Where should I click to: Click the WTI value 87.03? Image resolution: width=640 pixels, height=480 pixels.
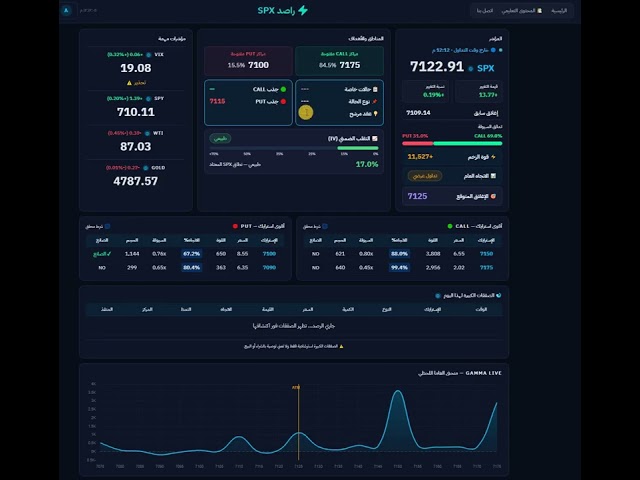coord(136,147)
